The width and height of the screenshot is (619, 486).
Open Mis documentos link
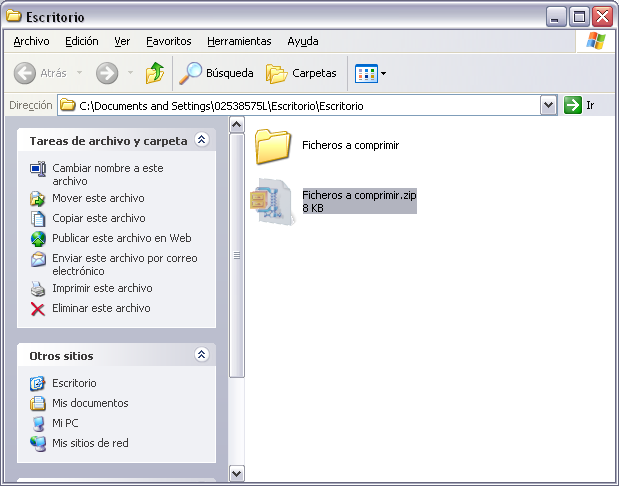coord(90,403)
